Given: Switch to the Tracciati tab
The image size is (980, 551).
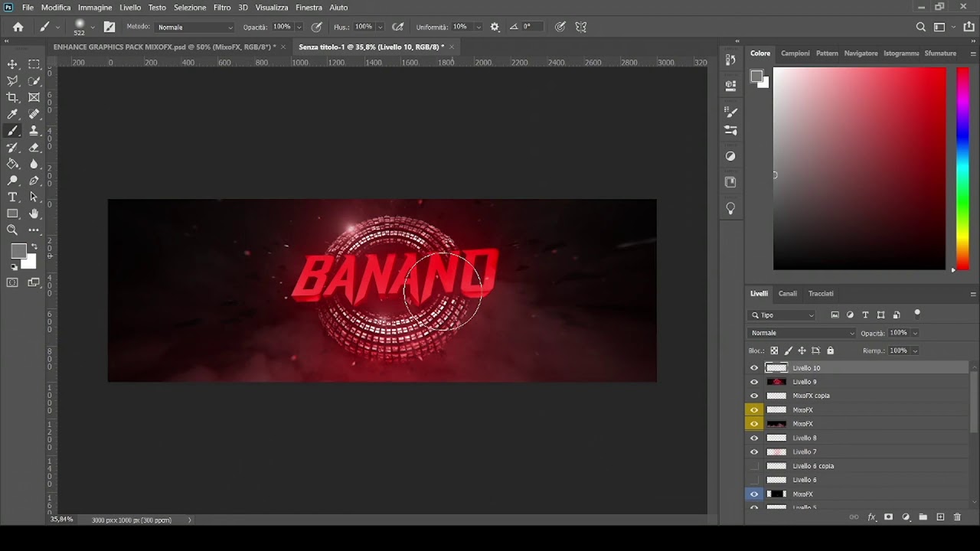Looking at the screenshot, I should (x=821, y=293).
